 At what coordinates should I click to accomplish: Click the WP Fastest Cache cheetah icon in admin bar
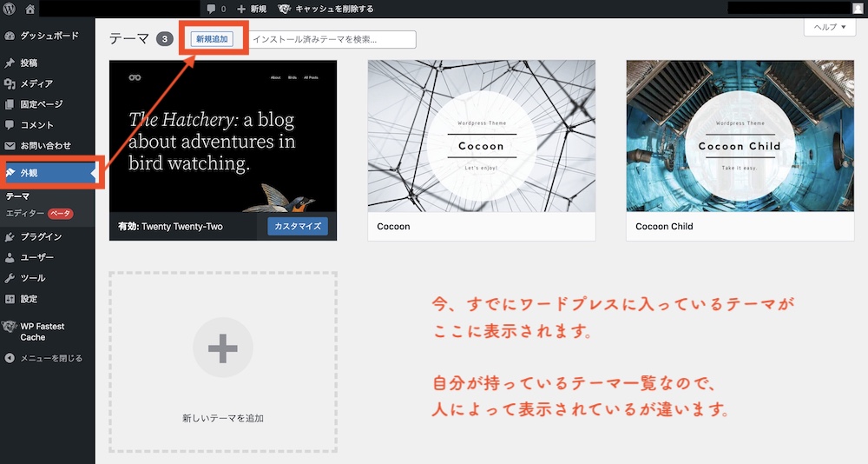coord(284,9)
